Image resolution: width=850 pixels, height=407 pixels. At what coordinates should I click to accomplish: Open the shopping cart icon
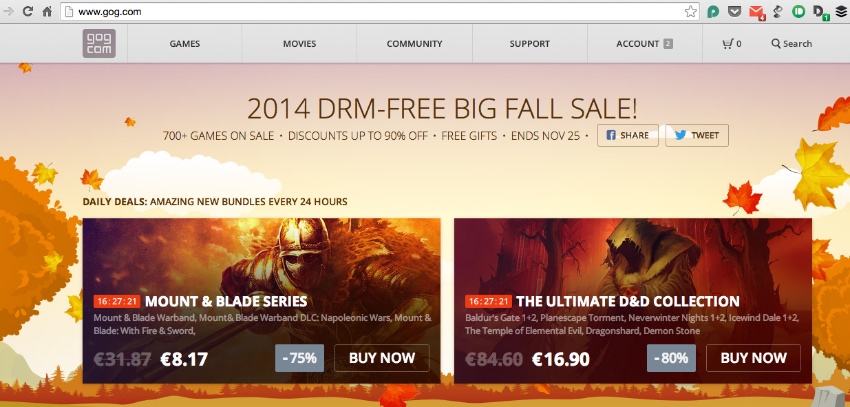coord(728,44)
